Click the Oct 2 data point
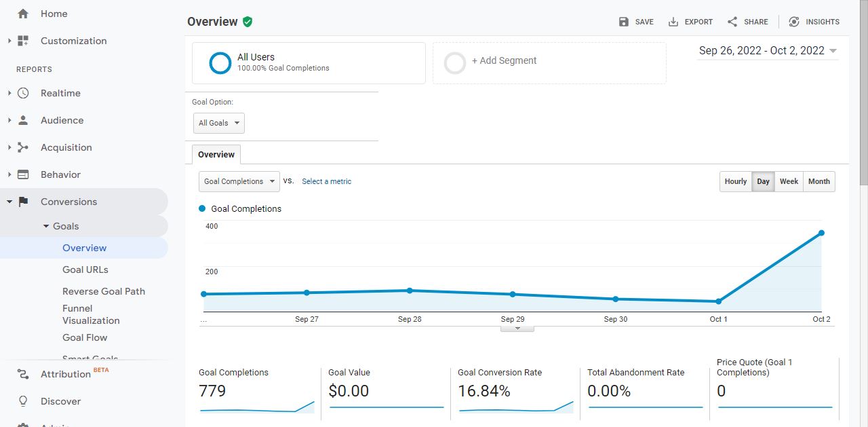 [821, 233]
